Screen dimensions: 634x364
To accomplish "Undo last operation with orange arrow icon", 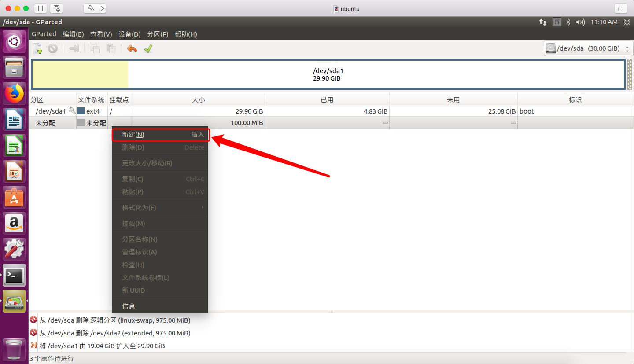I will 132,48.
